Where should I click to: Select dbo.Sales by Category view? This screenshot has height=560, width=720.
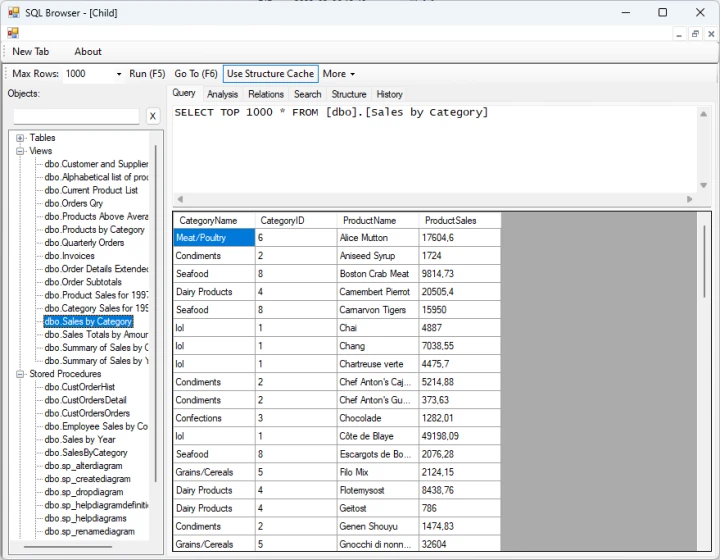[x=88, y=322]
